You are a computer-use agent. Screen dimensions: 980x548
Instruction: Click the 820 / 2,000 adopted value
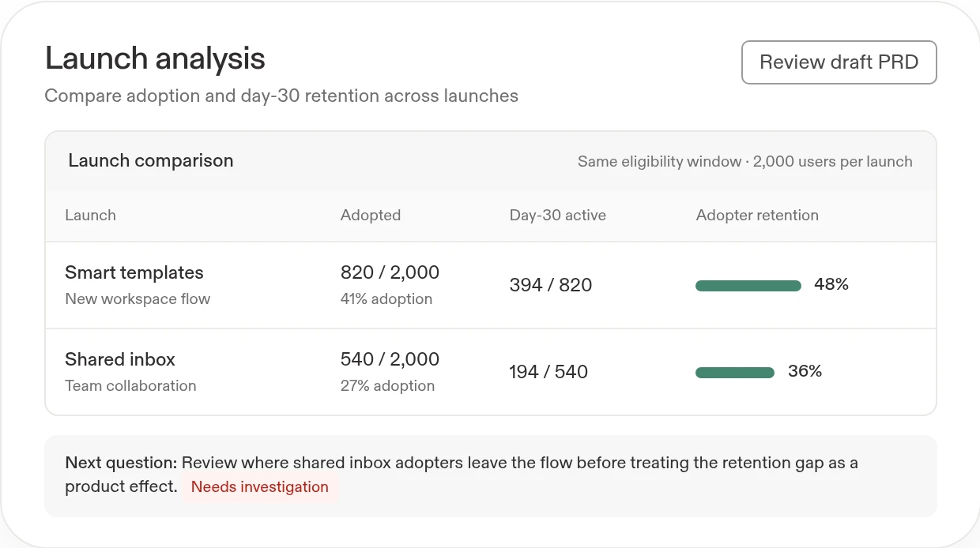pyautogui.click(x=390, y=272)
